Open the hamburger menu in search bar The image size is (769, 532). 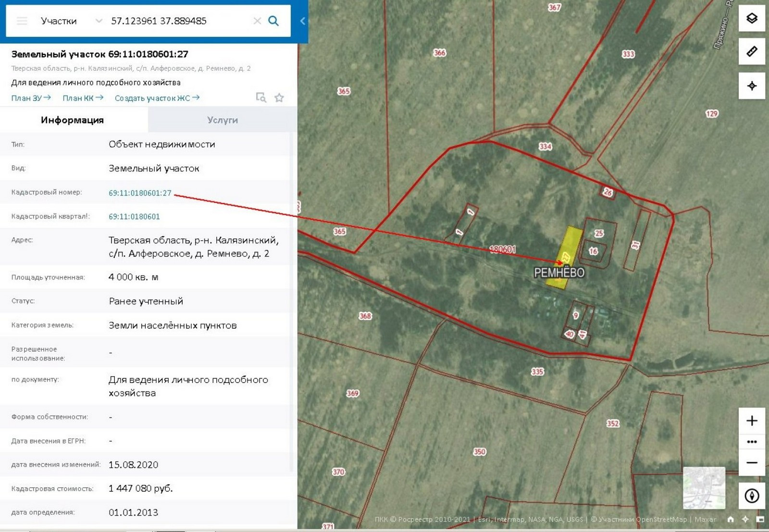pyautogui.click(x=22, y=21)
